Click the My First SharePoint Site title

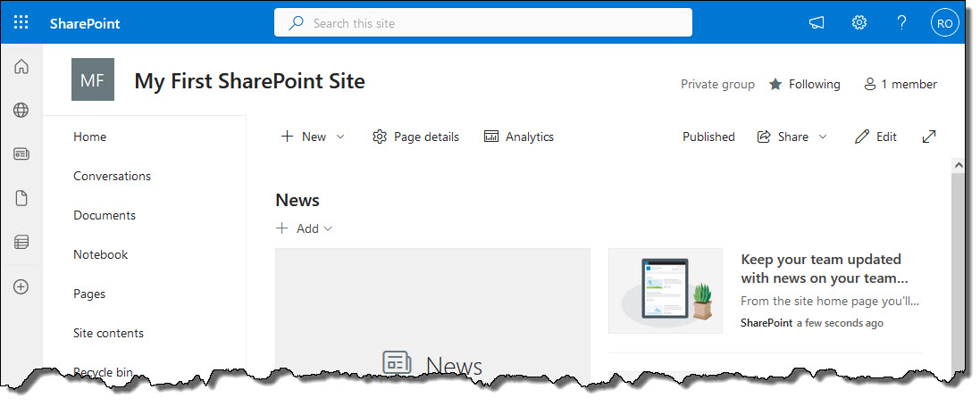249,81
